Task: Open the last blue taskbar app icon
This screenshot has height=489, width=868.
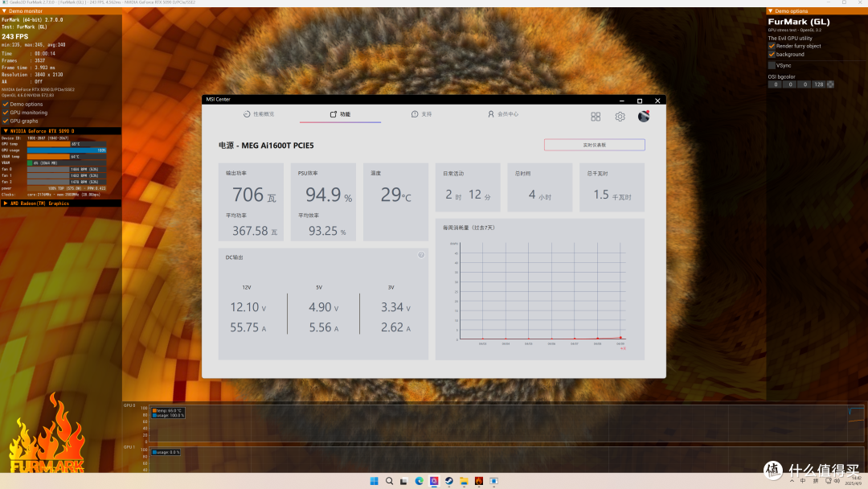Action: click(x=493, y=481)
